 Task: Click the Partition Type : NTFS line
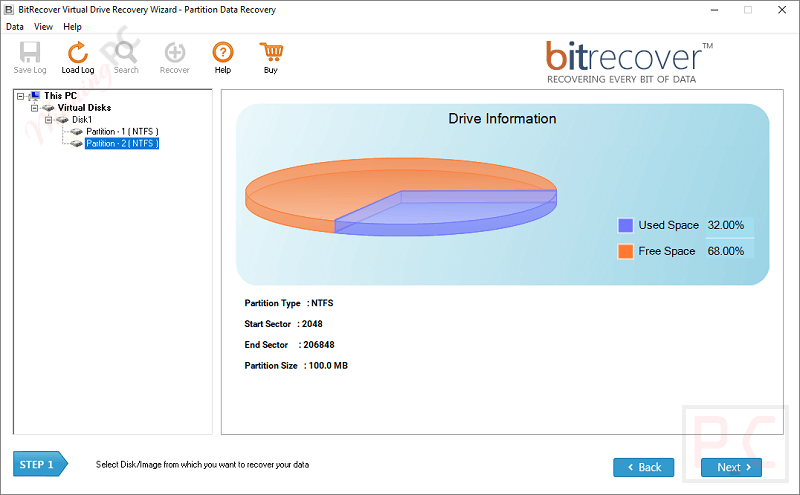289,303
